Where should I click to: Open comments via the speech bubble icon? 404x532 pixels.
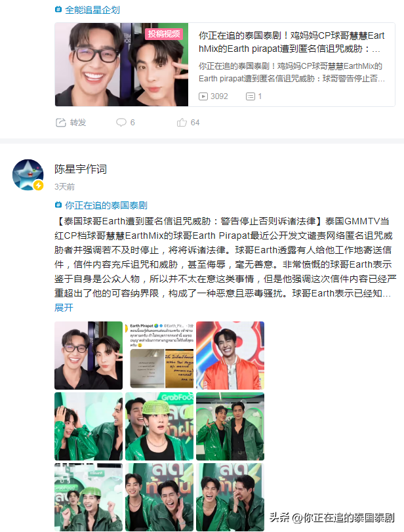(x=121, y=123)
